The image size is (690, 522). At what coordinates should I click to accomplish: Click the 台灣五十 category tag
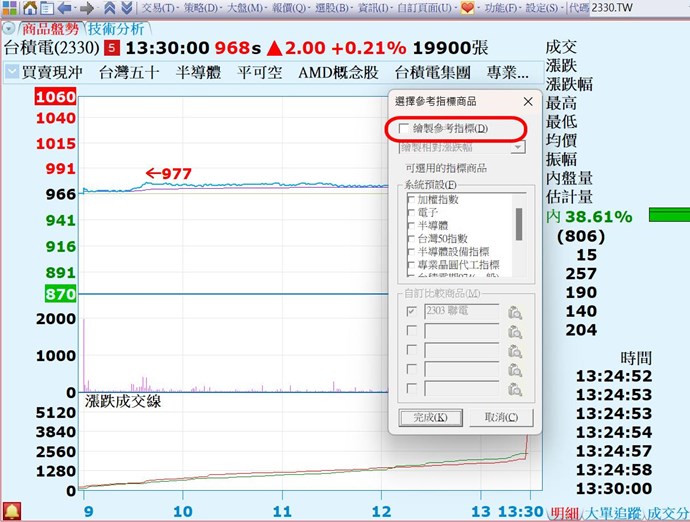(129, 72)
